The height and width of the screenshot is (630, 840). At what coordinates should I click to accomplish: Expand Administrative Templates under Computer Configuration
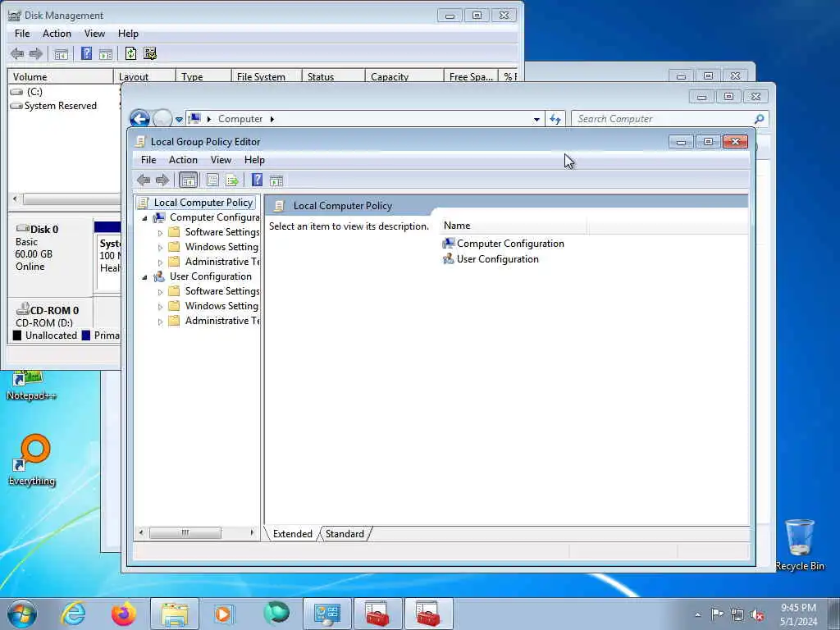(160, 262)
